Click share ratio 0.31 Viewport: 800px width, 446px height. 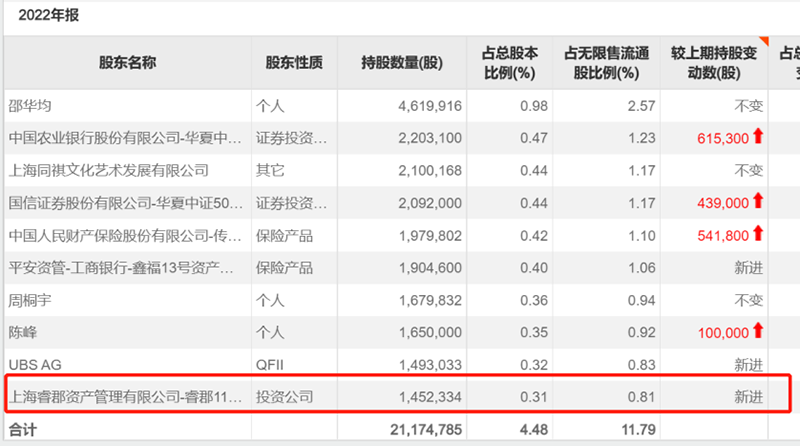pyautogui.click(x=534, y=397)
